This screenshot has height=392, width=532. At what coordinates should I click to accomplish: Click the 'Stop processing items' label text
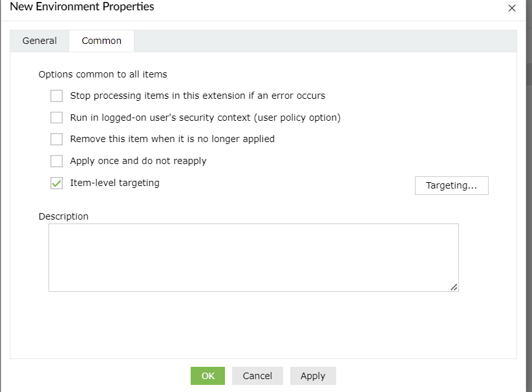point(197,96)
